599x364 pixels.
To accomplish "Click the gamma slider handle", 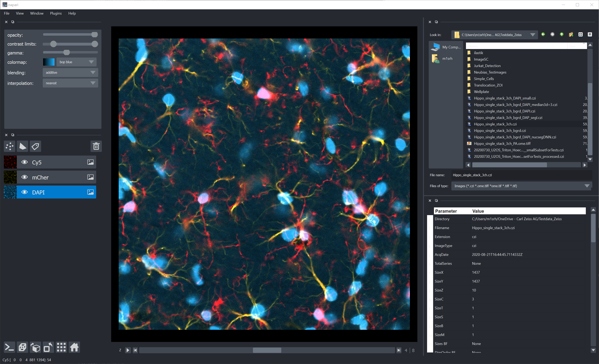I will coord(67,52).
